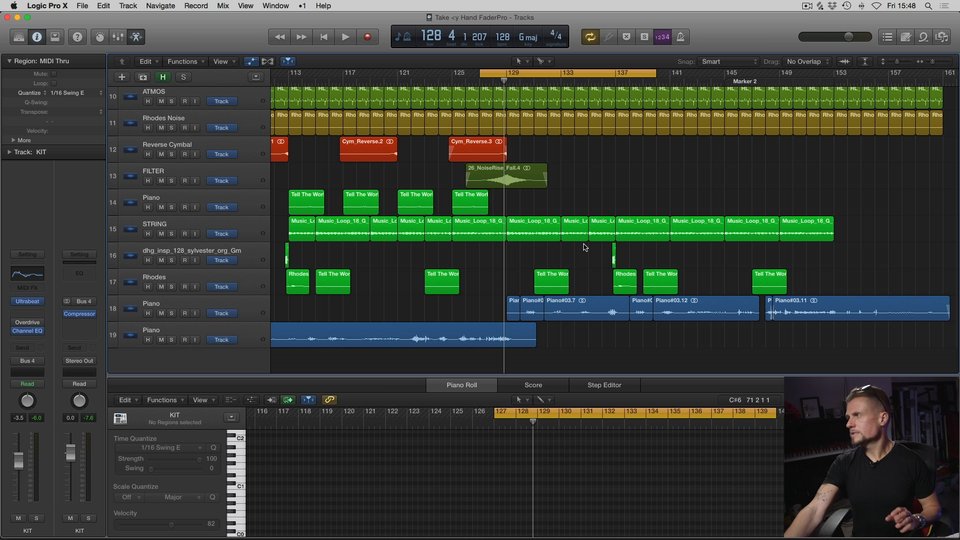Toggle Cycle mode button

(590, 37)
